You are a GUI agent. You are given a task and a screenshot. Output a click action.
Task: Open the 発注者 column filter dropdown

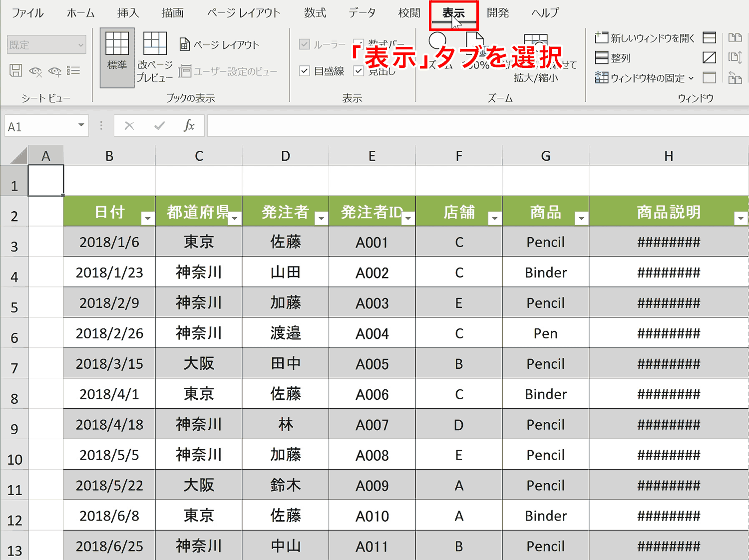[321, 218]
